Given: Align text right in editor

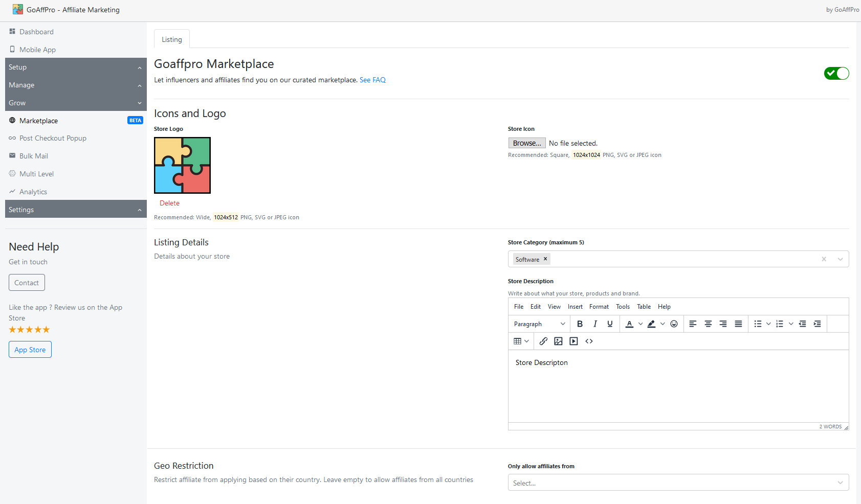Looking at the screenshot, I should click(x=723, y=324).
